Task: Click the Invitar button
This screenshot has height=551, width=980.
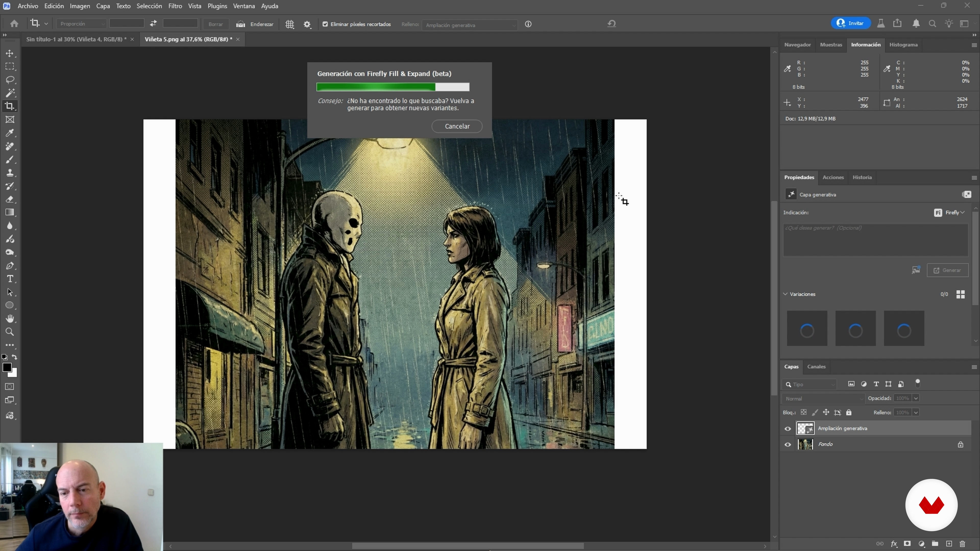Action: (851, 23)
